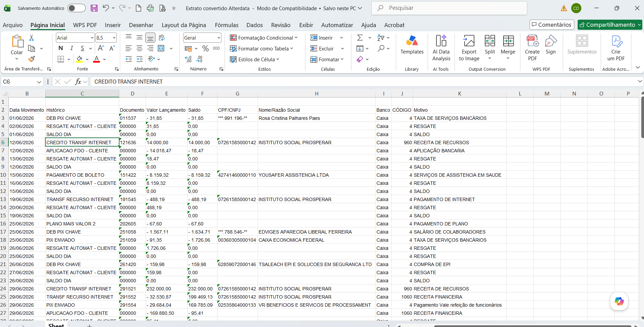Click the AutoSum sigma icon

[x=360, y=38]
